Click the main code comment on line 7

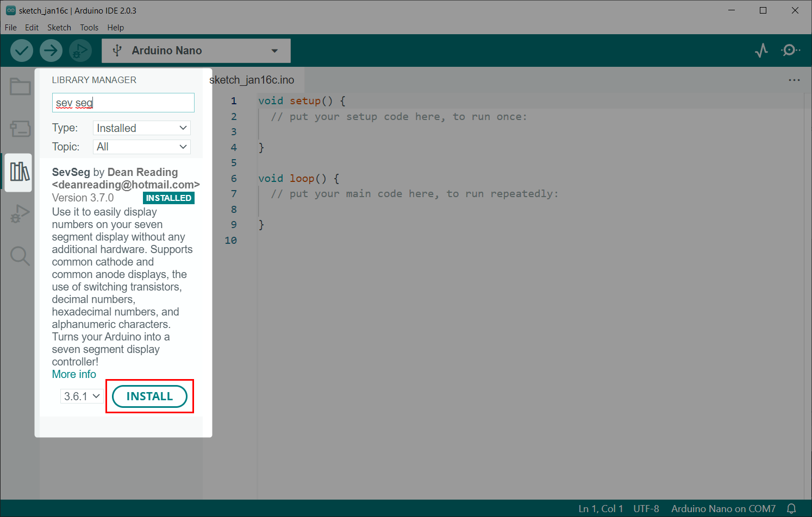(x=415, y=194)
